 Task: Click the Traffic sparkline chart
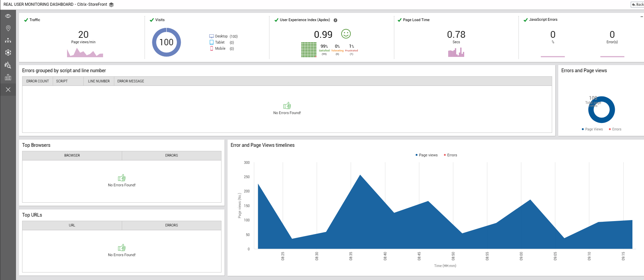[x=85, y=52]
